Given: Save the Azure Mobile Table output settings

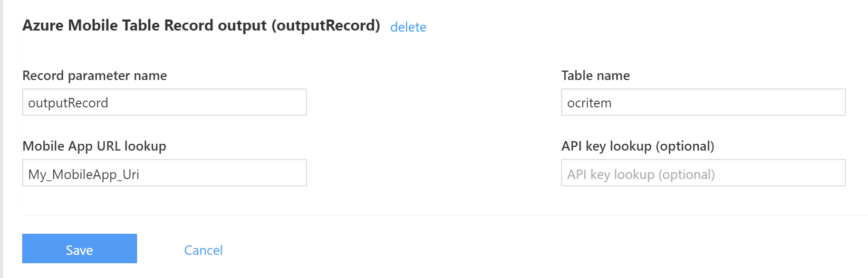Looking at the screenshot, I should coord(80,249).
